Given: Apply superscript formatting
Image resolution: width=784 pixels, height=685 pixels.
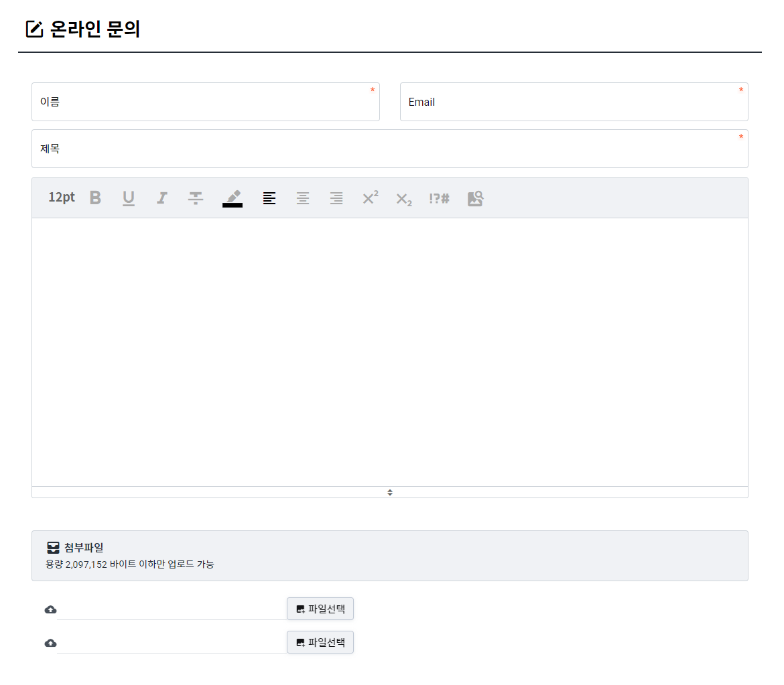Looking at the screenshot, I should pos(370,198).
